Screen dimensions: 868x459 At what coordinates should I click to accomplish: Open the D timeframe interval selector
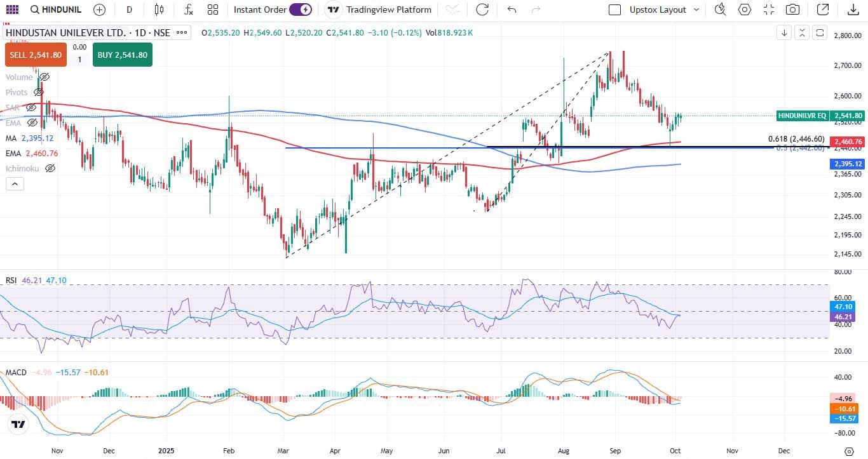tap(130, 10)
